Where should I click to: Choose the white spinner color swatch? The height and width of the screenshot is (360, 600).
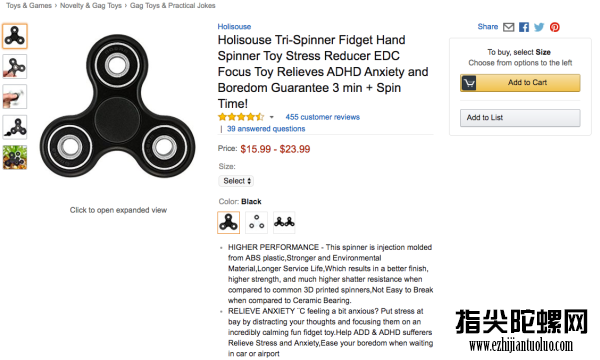[256, 222]
